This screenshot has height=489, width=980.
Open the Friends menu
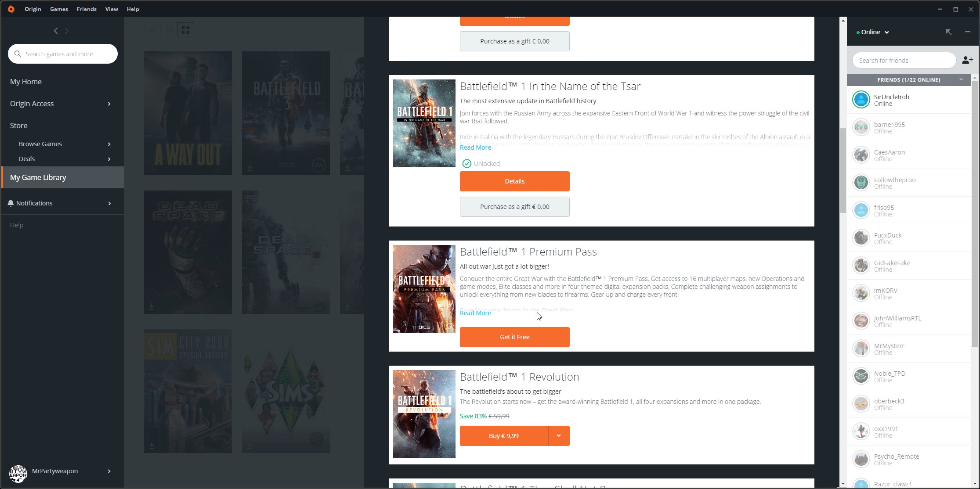[x=87, y=9]
